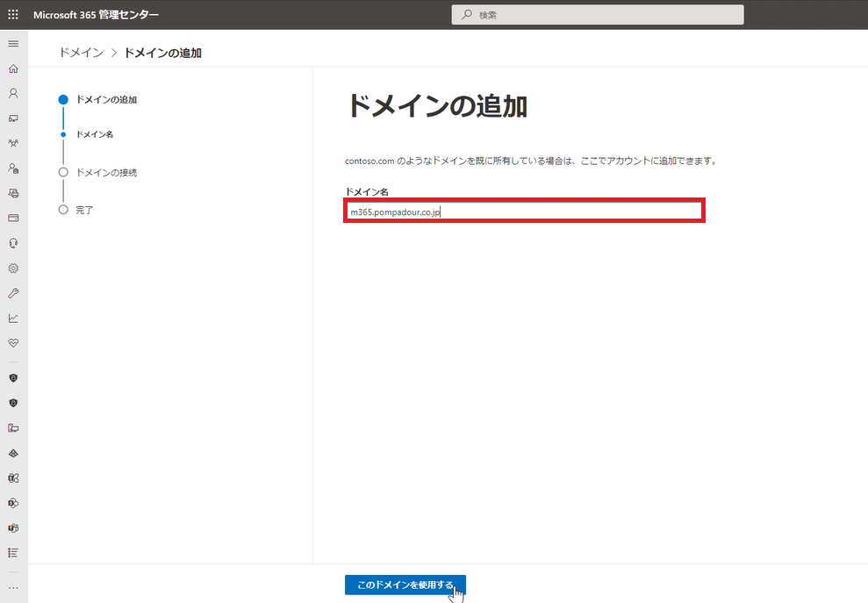Click the ドメイン名 input field
868x603 pixels.
pyautogui.click(x=524, y=211)
